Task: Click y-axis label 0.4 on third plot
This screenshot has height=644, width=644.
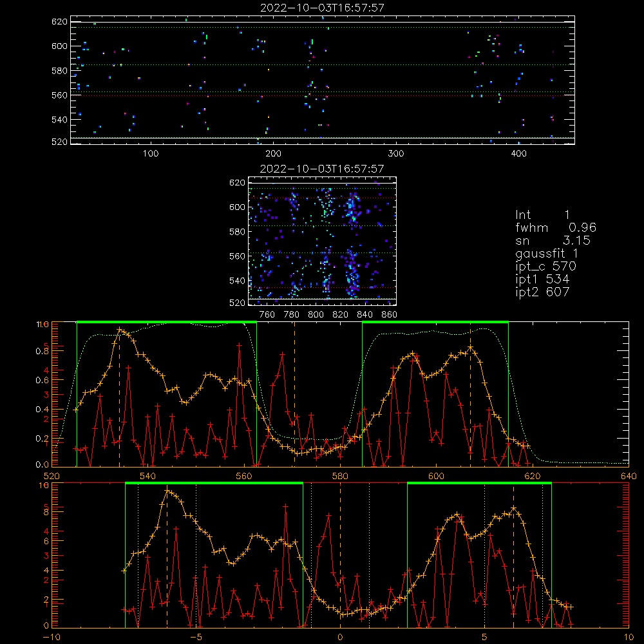Action: tap(43, 410)
